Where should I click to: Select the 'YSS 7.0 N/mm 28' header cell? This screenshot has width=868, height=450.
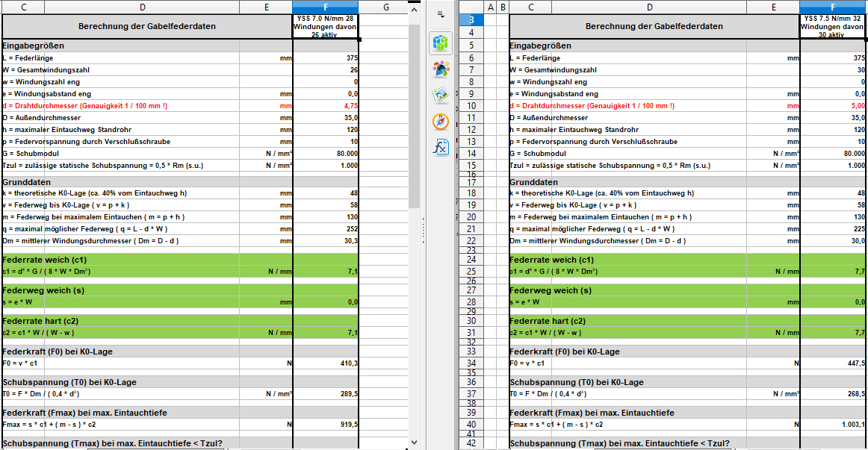point(326,26)
